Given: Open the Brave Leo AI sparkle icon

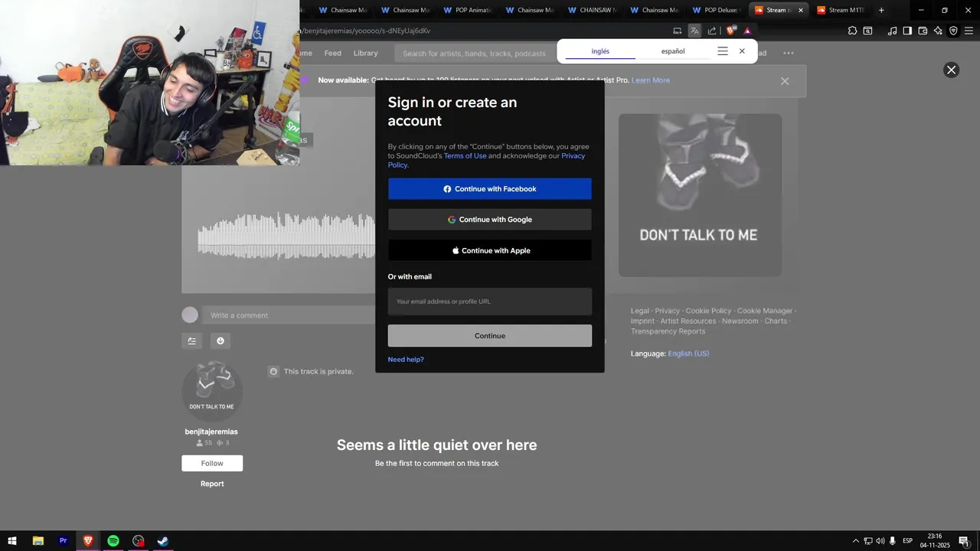Looking at the screenshot, I should pos(938,31).
